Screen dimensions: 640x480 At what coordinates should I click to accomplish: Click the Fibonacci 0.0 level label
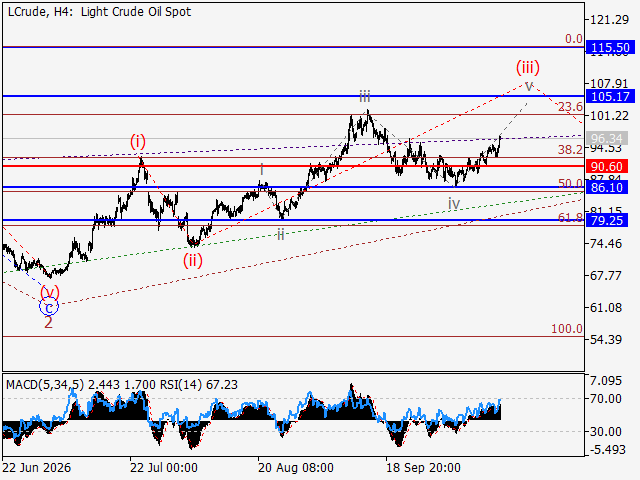tap(574, 39)
